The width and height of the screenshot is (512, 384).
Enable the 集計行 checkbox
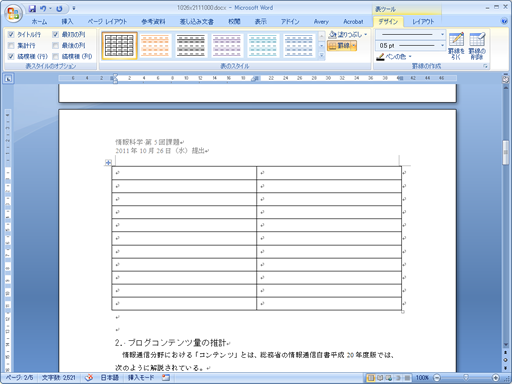(x=11, y=45)
